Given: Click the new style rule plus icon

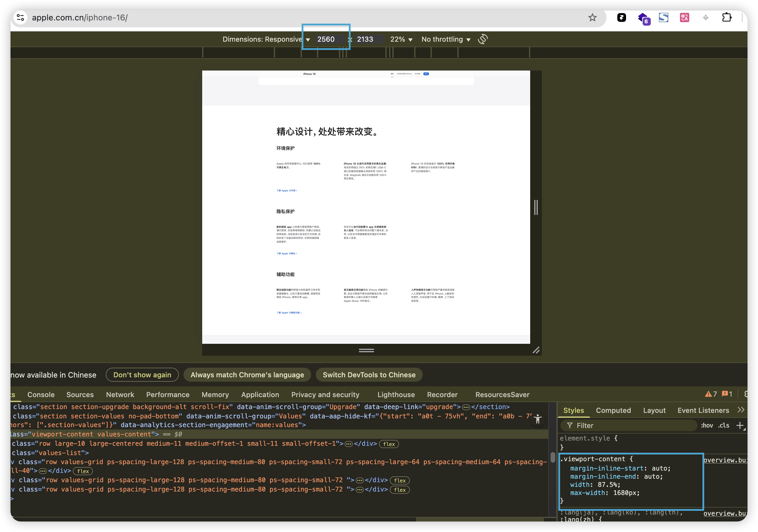Looking at the screenshot, I should click(x=740, y=425).
